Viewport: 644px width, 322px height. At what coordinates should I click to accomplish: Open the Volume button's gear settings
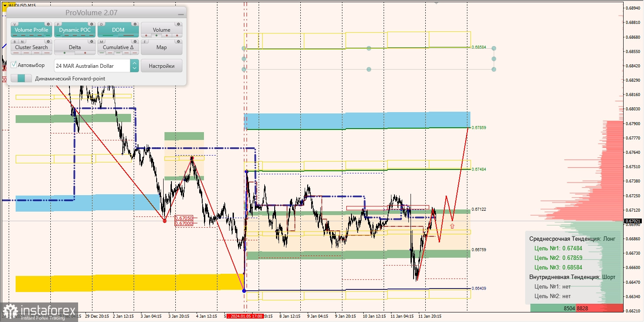coord(178,24)
